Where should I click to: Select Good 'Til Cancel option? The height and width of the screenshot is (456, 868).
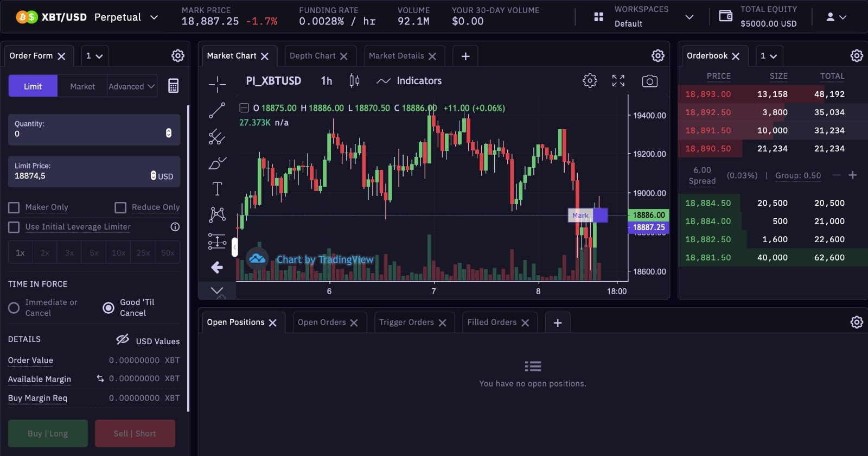(108, 308)
